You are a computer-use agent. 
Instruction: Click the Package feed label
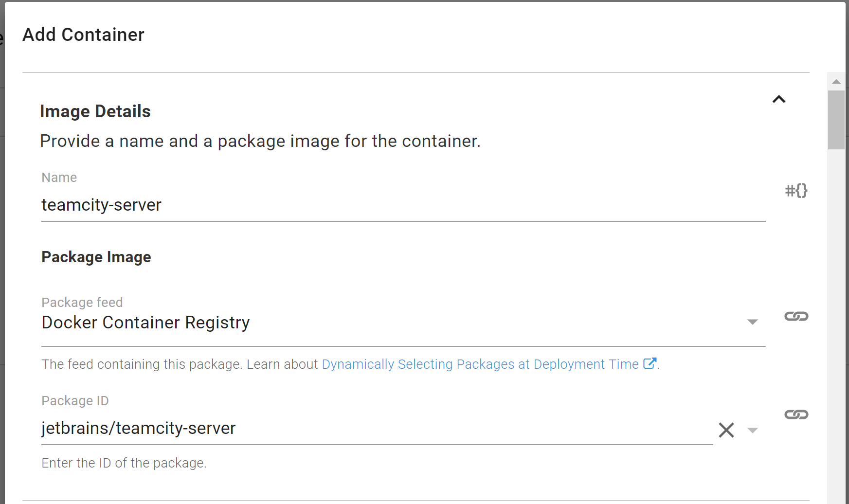(x=82, y=303)
